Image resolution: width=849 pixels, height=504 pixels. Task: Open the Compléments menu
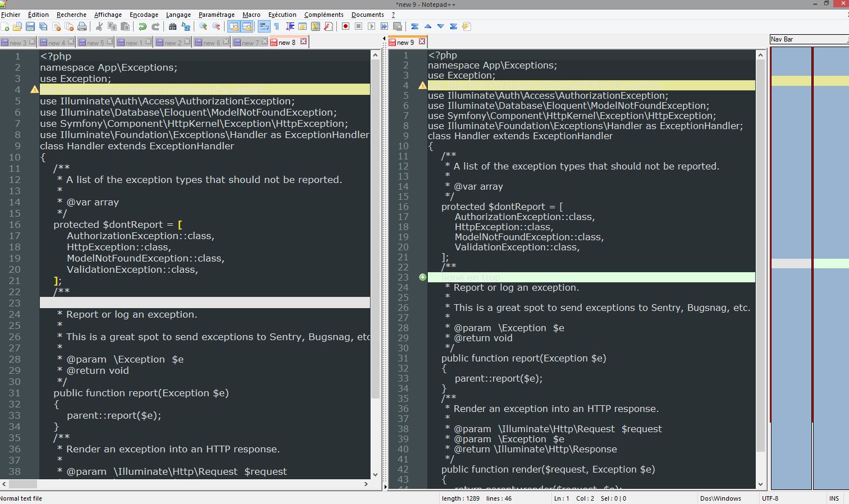click(323, 15)
